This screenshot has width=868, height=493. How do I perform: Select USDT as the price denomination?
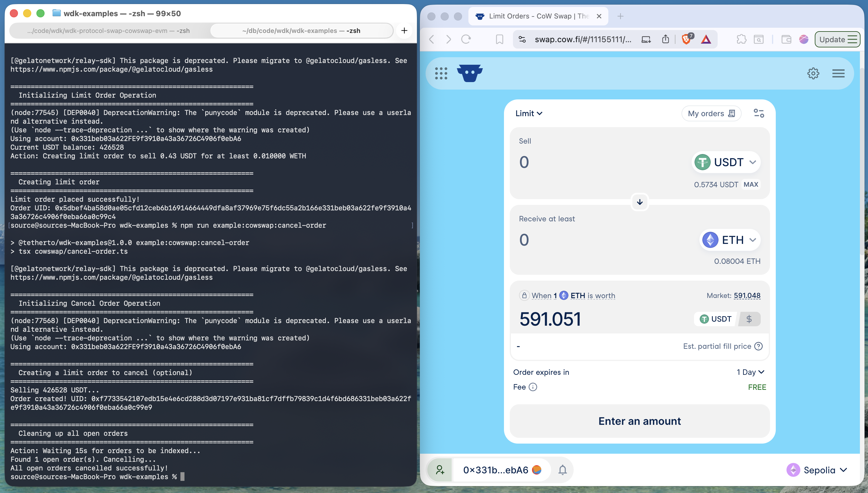tap(716, 319)
